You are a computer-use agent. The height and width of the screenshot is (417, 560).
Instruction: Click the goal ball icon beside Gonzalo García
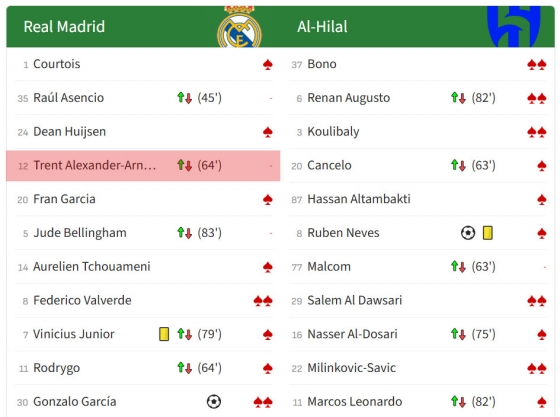click(214, 402)
